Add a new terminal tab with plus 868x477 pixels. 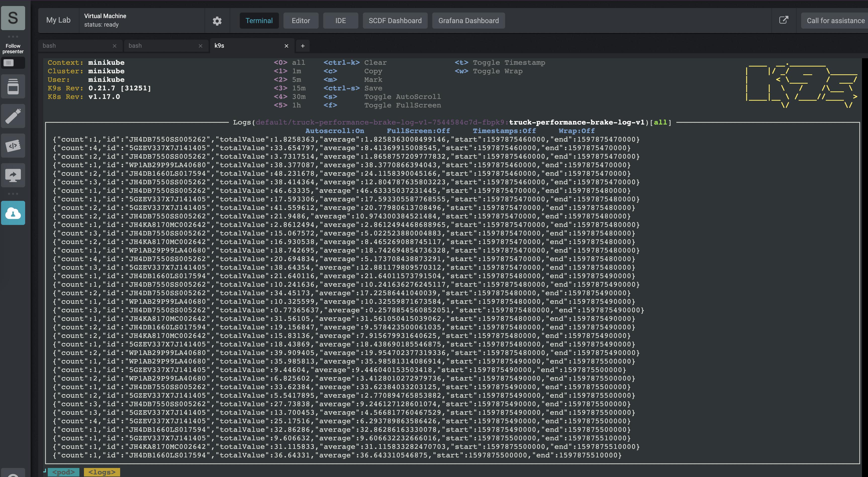[303, 46]
